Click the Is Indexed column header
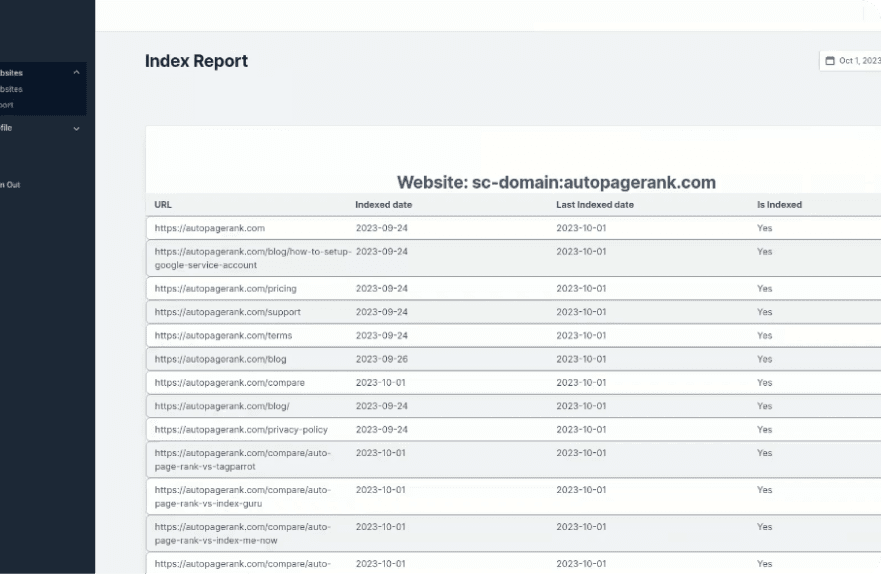 779,205
